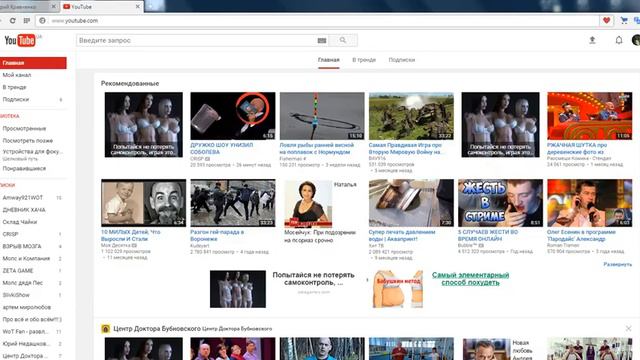
Task: Reload the page with the refresh icon
Action: click(x=13, y=20)
